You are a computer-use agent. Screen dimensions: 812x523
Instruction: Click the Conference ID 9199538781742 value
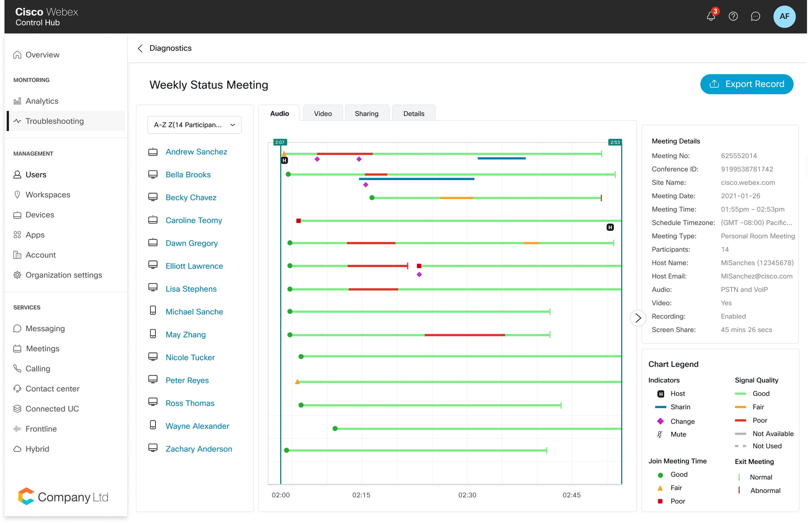click(747, 169)
